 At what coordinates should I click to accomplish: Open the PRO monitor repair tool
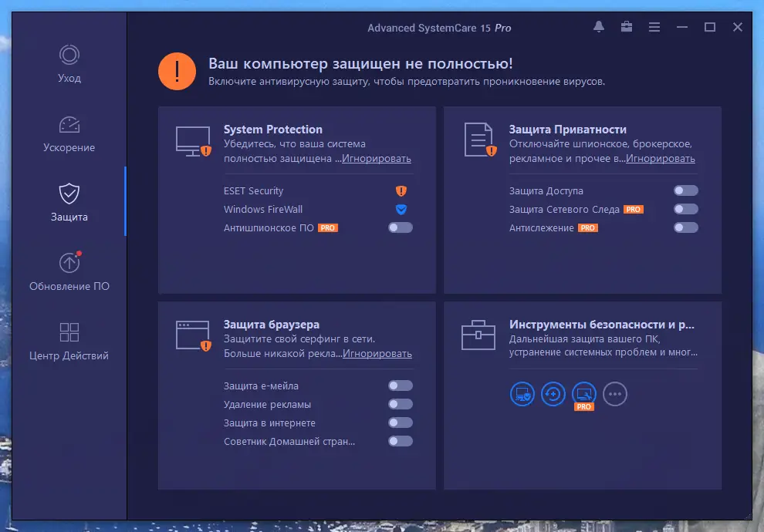583,394
